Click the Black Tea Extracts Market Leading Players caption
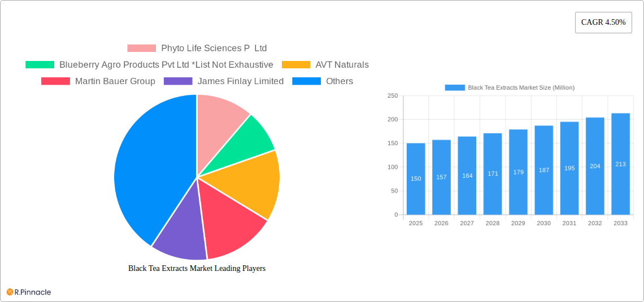This screenshot has width=644, height=302. (197, 268)
